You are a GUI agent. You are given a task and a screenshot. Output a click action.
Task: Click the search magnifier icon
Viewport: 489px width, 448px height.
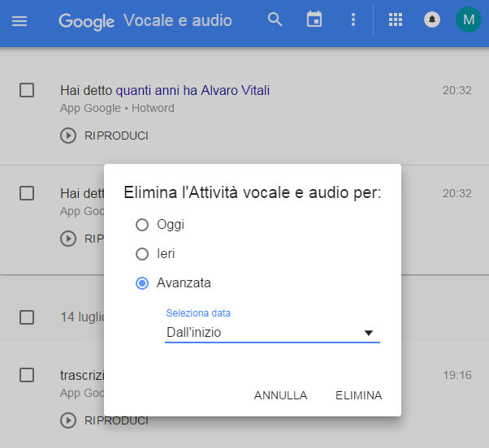coord(275,19)
